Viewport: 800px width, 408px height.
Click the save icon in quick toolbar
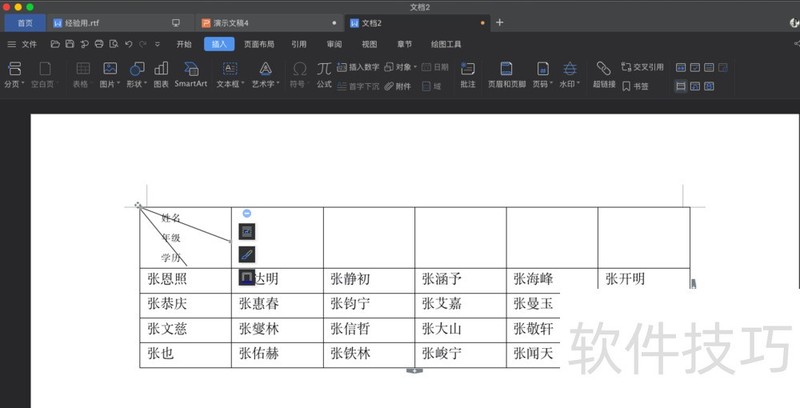coord(70,44)
